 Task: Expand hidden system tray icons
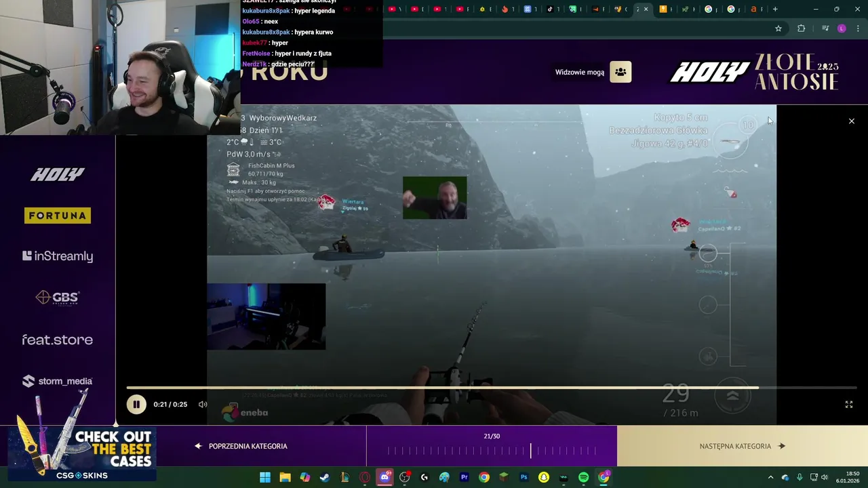[770, 477]
